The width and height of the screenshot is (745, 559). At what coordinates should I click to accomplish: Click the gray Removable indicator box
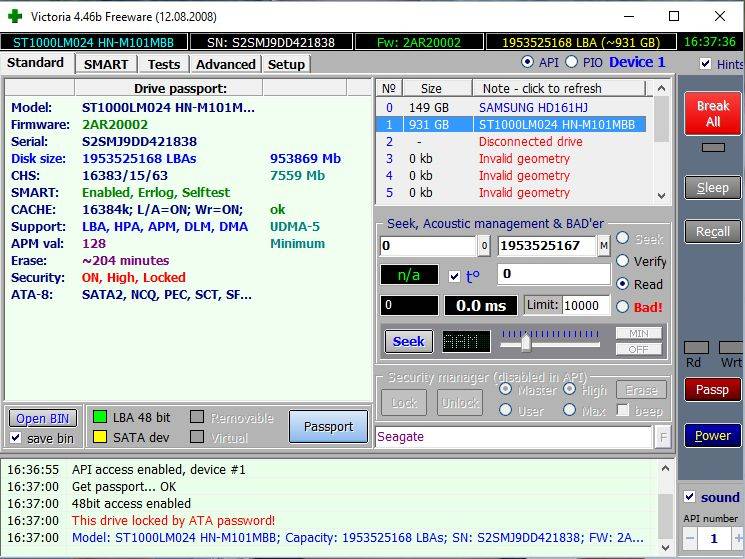[197, 417]
